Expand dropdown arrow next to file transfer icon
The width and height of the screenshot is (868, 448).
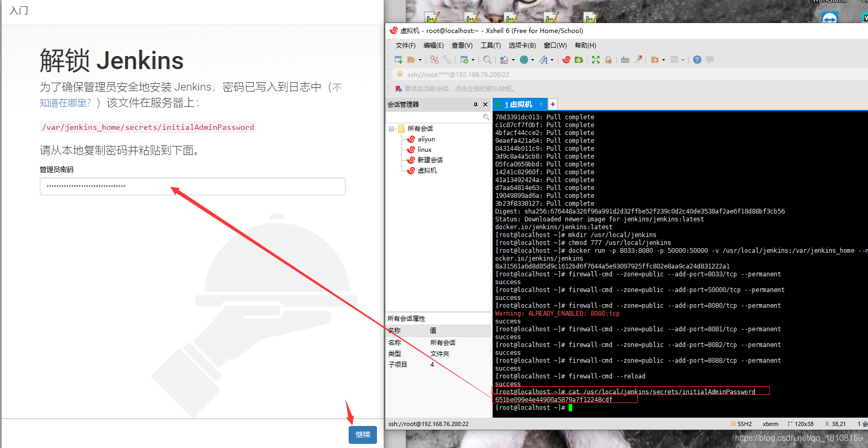[x=513, y=60]
